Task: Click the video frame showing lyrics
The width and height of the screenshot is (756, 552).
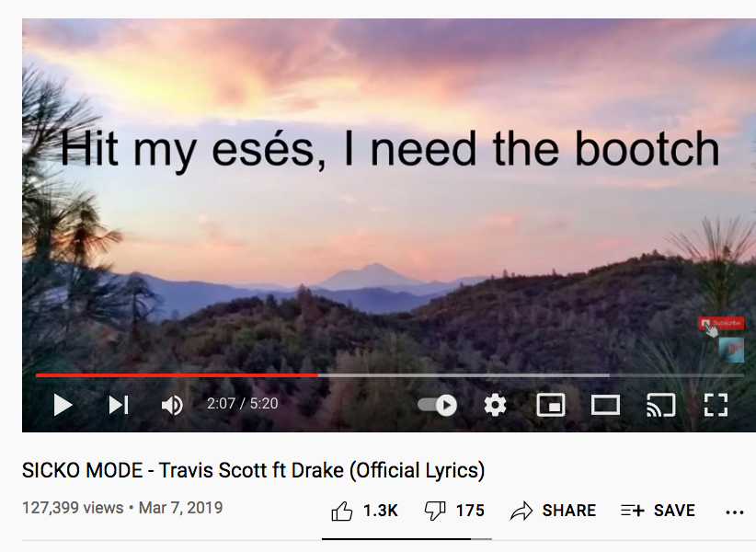Action: click(389, 193)
